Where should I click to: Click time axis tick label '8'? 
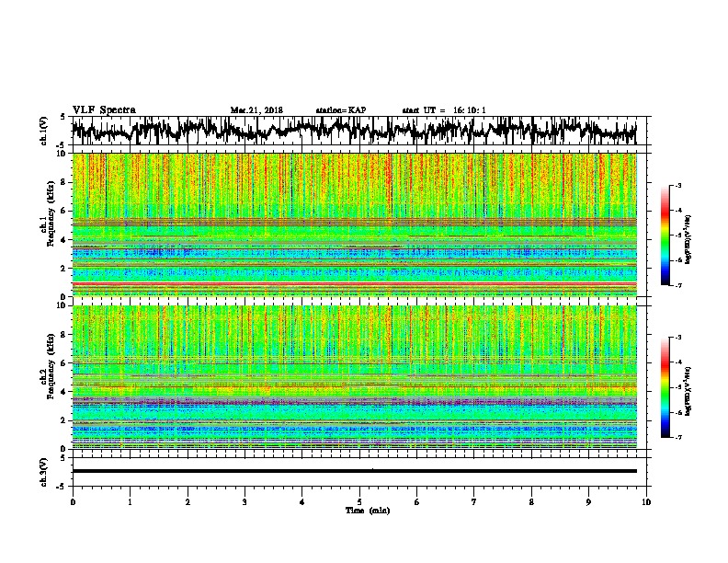[x=531, y=502]
